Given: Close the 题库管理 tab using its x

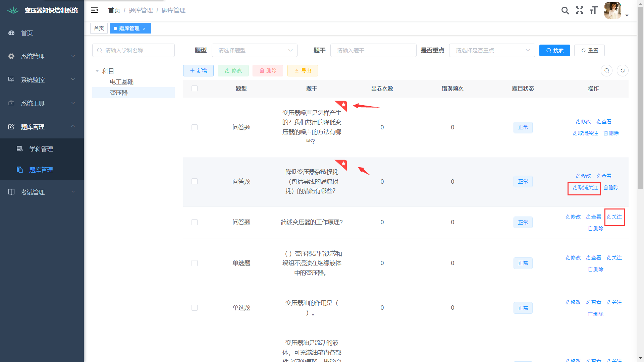Looking at the screenshot, I should point(144,28).
